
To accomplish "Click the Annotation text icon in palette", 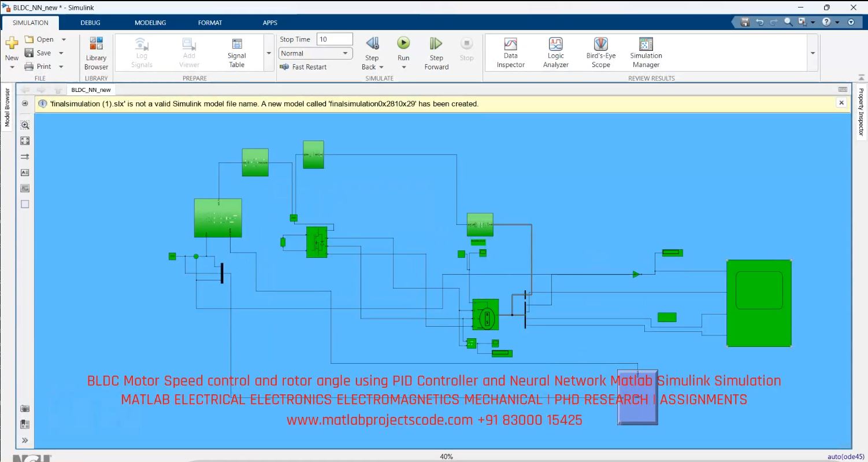I will coord(25,172).
